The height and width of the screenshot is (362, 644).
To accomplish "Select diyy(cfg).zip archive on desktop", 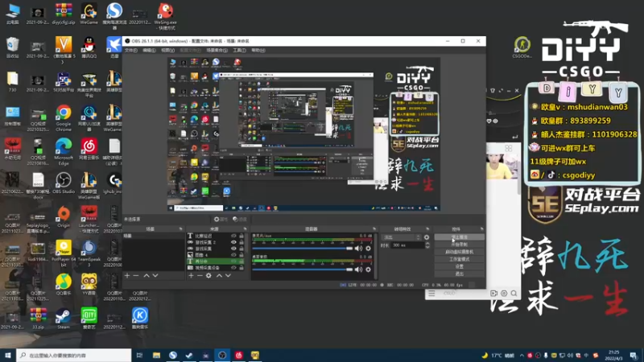I will pos(64,14).
